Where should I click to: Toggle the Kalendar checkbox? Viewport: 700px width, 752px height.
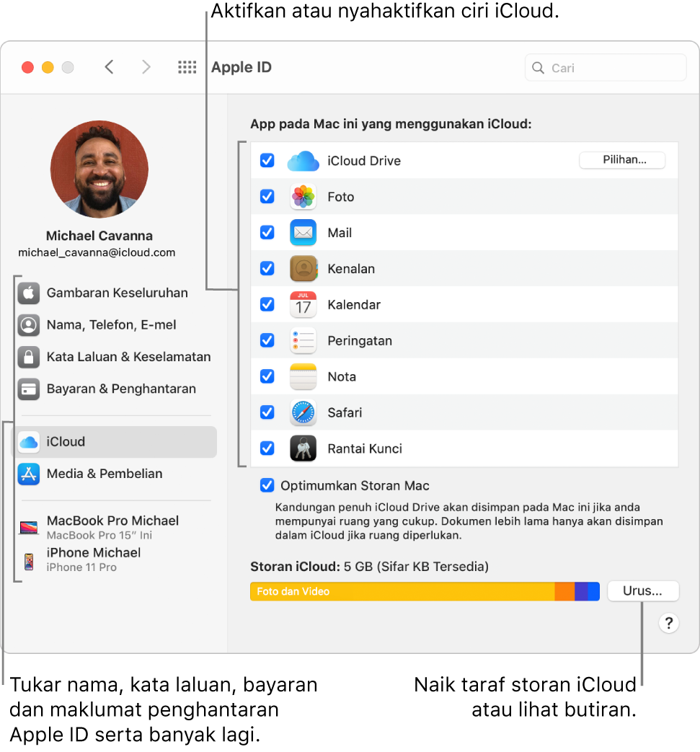pos(267,304)
